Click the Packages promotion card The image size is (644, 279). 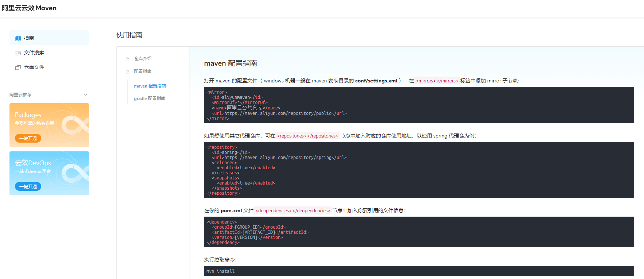(49, 125)
